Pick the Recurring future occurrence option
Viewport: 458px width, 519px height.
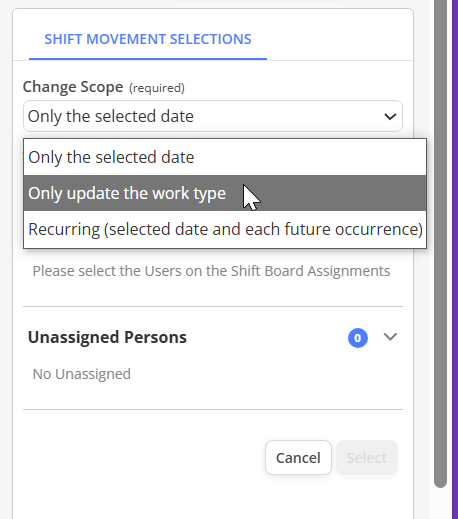pyautogui.click(x=225, y=229)
